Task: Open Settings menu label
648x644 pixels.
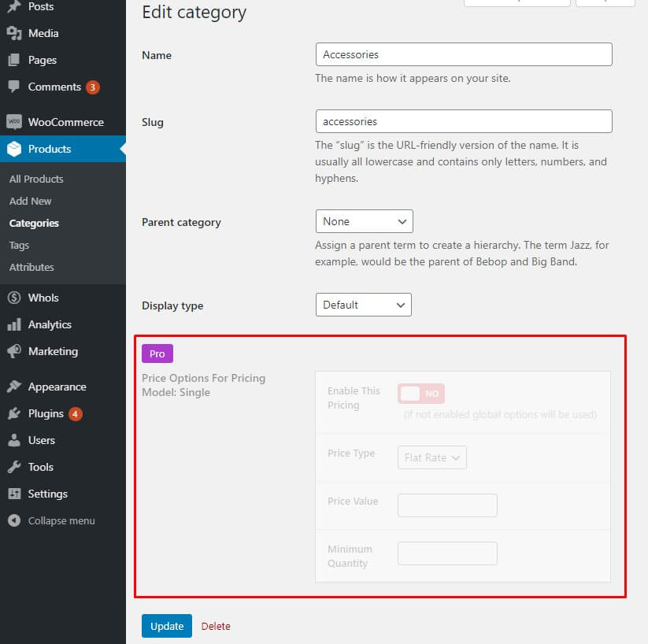Action: (47, 494)
